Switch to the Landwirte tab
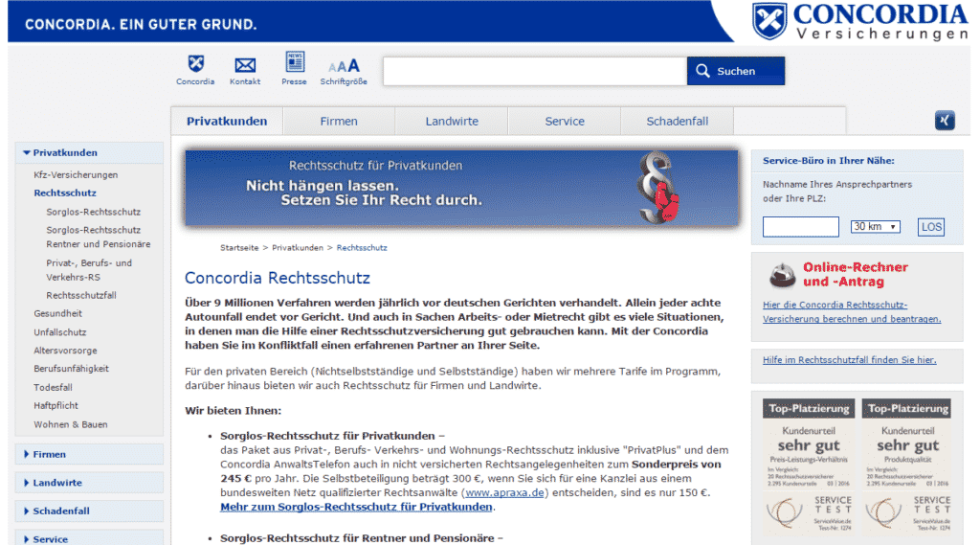This screenshot has height=545, width=980. click(452, 122)
